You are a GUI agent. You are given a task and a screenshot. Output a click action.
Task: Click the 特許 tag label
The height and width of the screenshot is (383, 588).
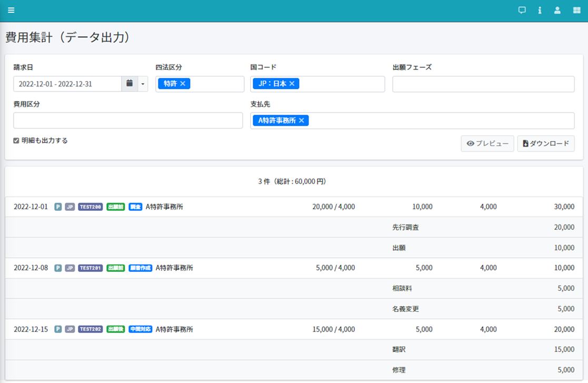170,84
